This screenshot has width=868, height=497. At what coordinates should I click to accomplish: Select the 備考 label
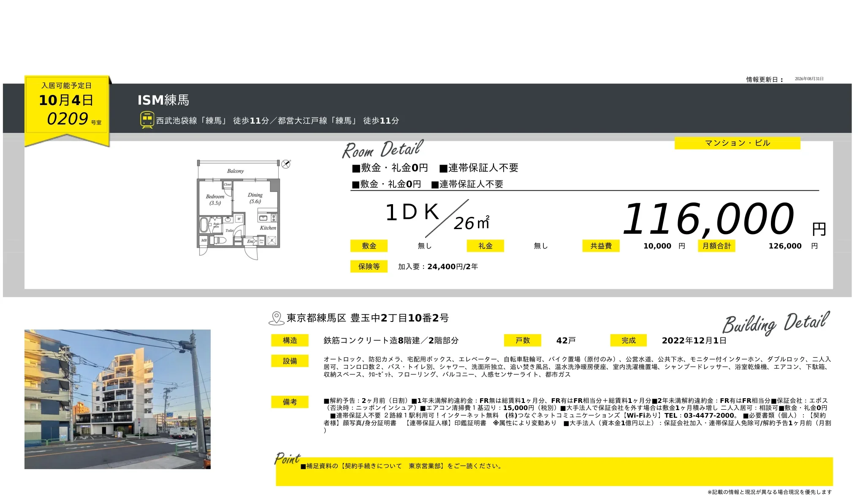click(290, 402)
